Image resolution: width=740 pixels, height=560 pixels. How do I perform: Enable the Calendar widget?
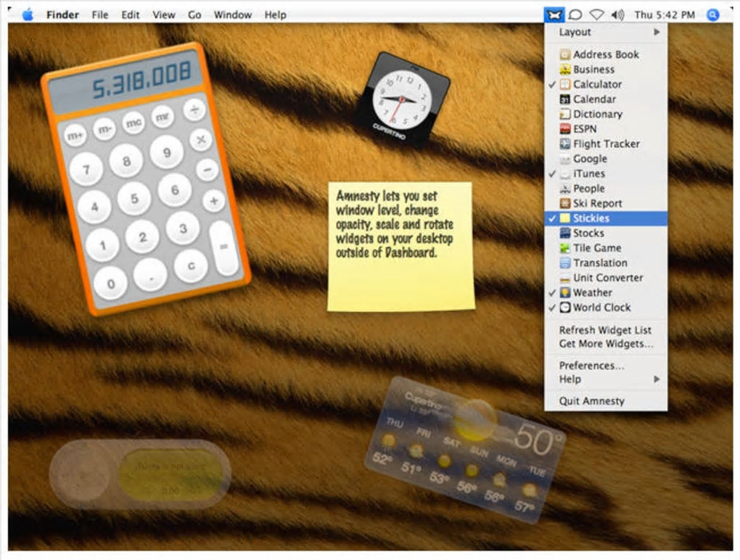606,99
